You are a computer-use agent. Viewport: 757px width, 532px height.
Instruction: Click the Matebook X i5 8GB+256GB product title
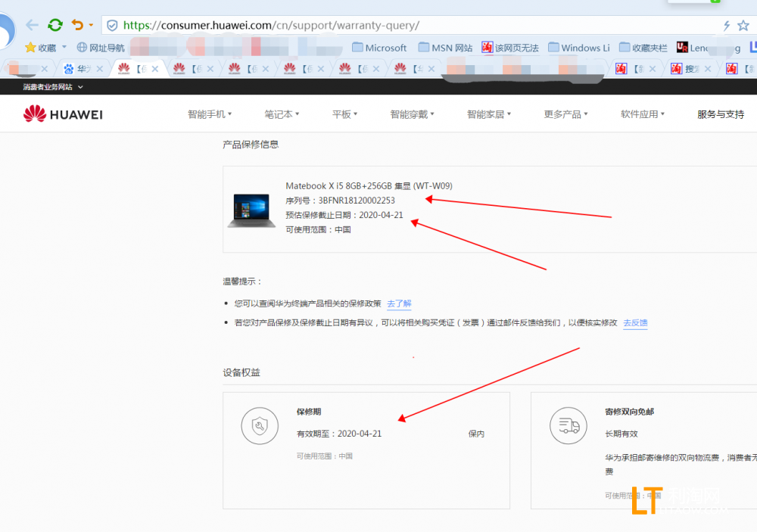[369, 186]
